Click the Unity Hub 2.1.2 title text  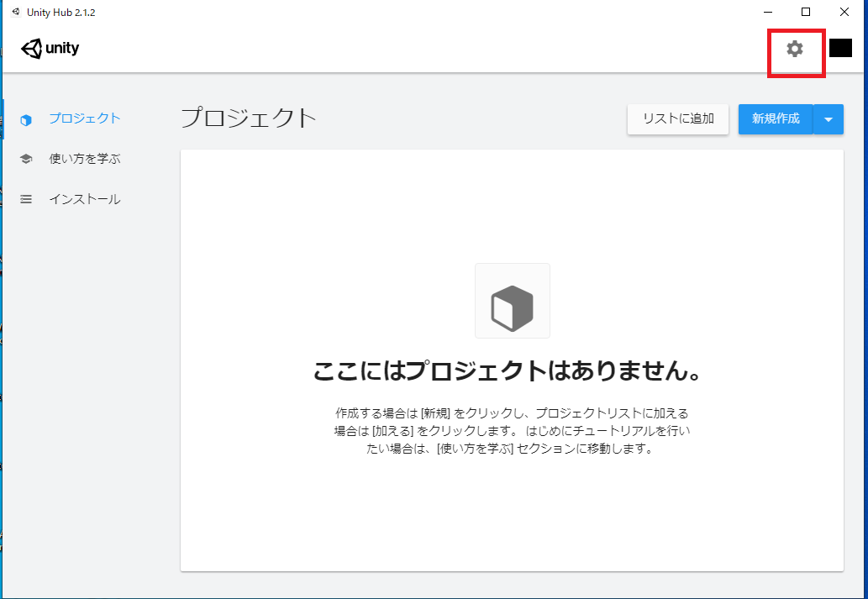[x=60, y=12]
